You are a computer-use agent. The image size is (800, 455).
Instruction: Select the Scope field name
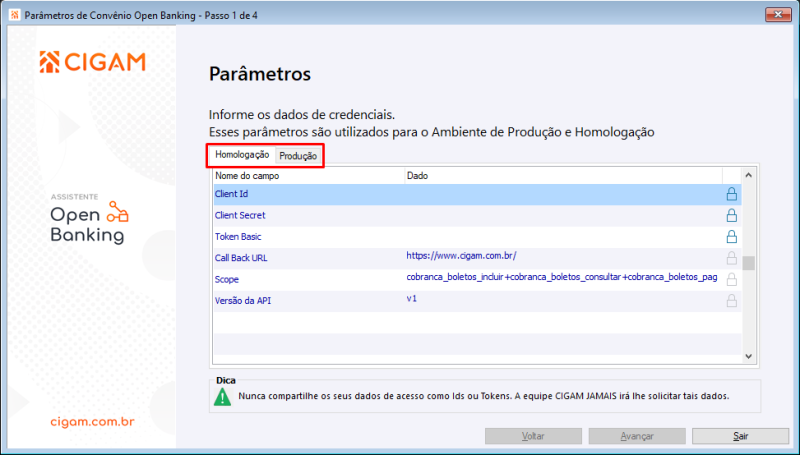pos(227,280)
